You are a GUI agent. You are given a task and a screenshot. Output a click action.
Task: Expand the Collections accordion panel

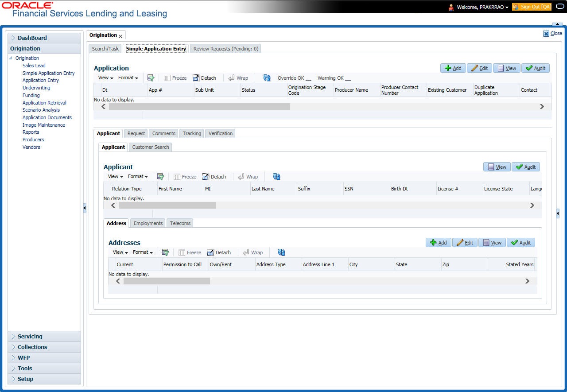click(44, 347)
